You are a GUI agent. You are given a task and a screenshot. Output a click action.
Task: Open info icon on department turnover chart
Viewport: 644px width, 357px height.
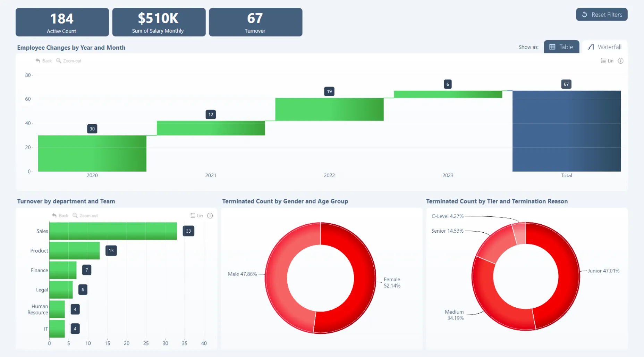(x=210, y=216)
